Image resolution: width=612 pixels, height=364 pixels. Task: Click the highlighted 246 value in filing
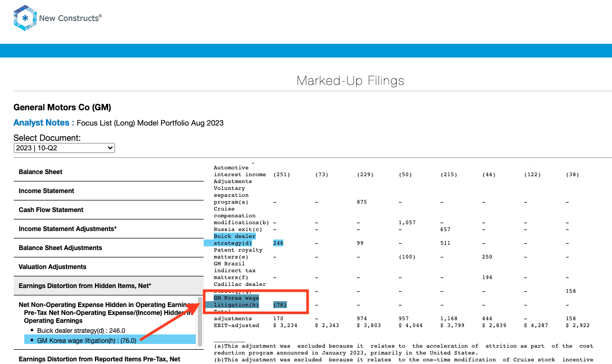278,243
